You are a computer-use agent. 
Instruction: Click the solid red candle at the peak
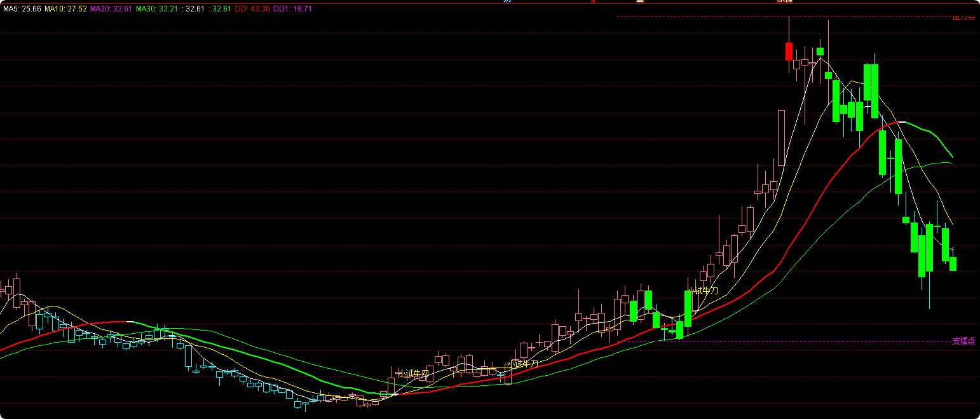tap(789, 52)
